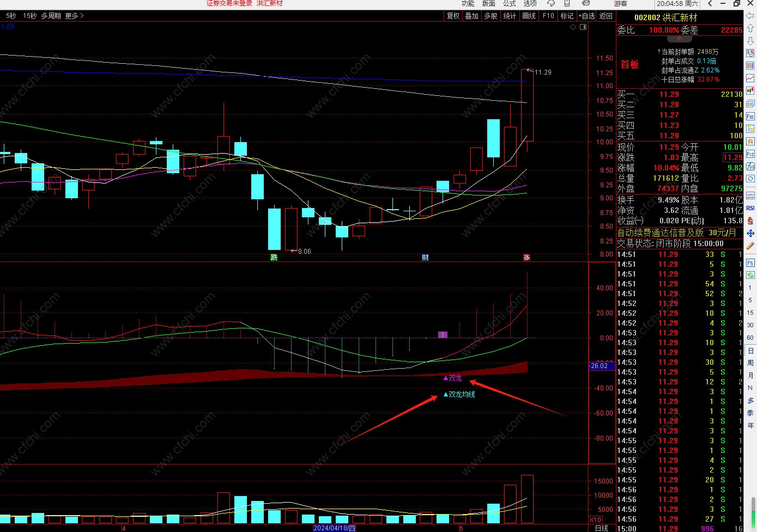Screen dimensions: 757x532
Task: Expand the 更多 periods menu
Action: 75,16
